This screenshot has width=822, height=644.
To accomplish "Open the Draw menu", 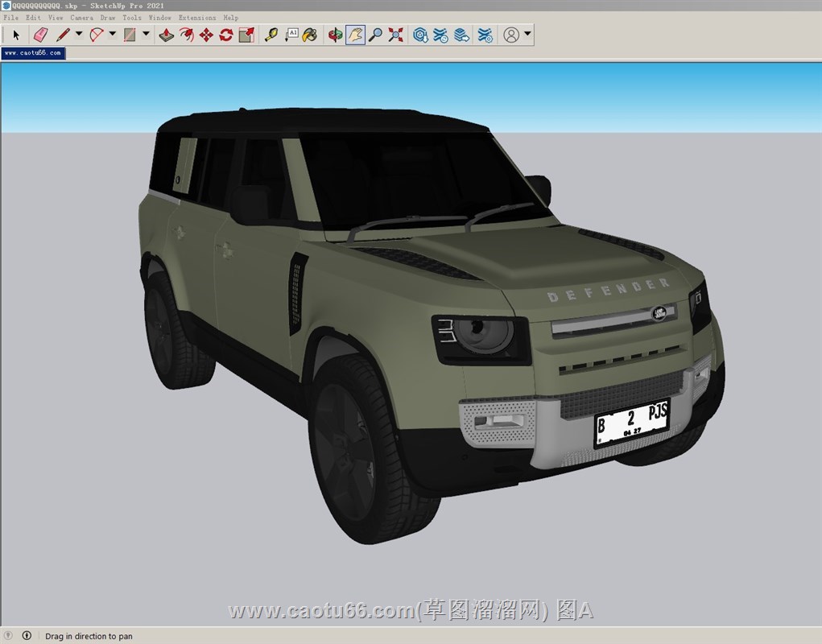I will click(x=108, y=17).
